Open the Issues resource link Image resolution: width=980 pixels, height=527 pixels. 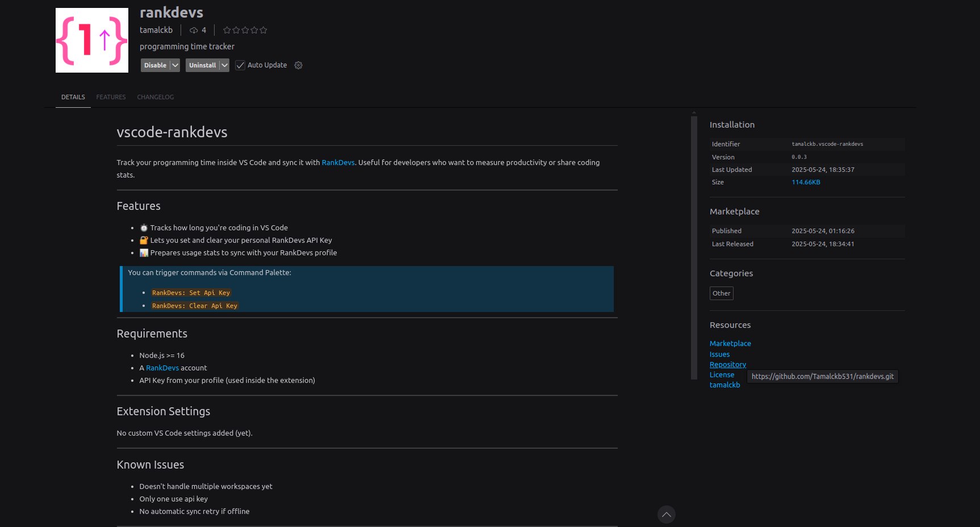point(719,354)
